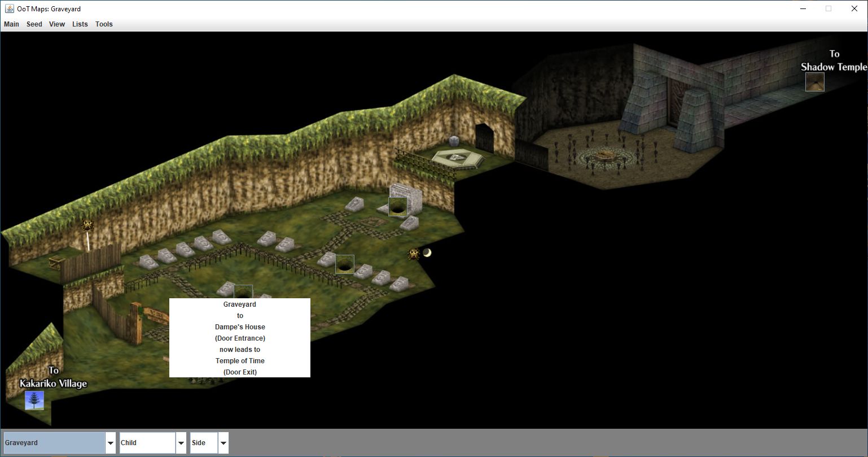The width and height of the screenshot is (868, 457).
Task: Expand the Side view dropdown arrow
Action: pos(223,443)
